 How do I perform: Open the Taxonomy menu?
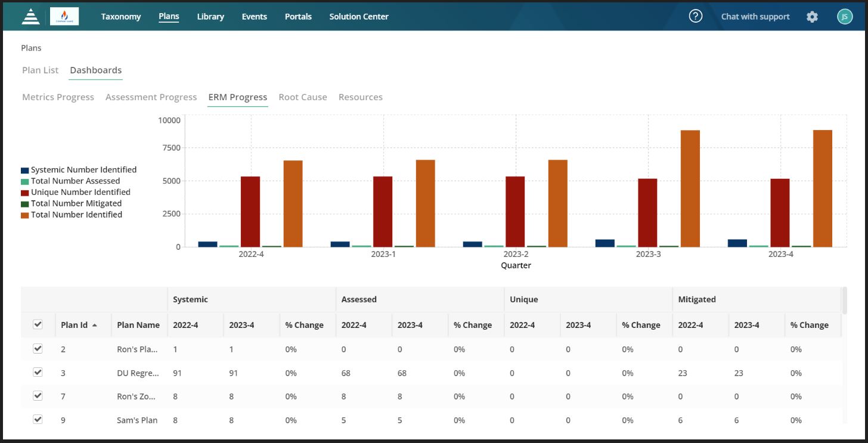point(121,16)
